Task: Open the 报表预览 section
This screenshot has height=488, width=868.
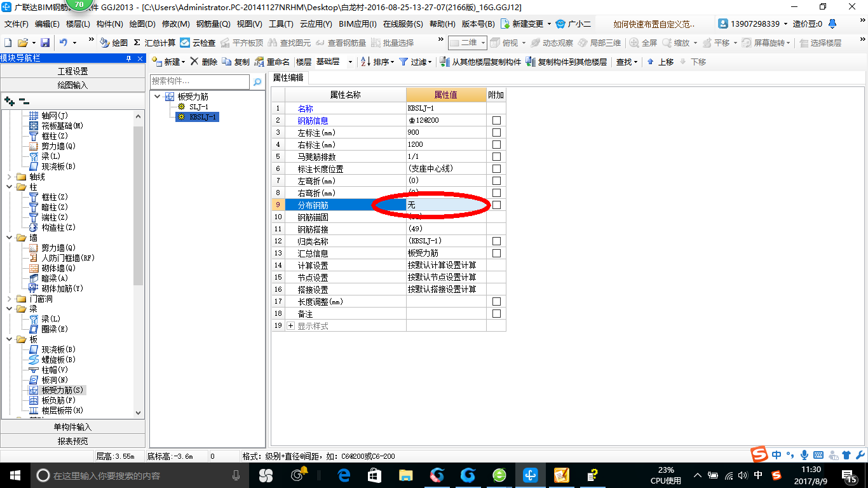Action: pos(72,441)
